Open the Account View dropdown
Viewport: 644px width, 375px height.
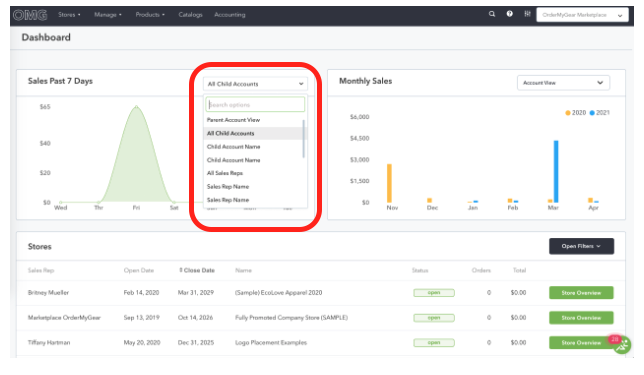pyautogui.click(x=563, y=83)
